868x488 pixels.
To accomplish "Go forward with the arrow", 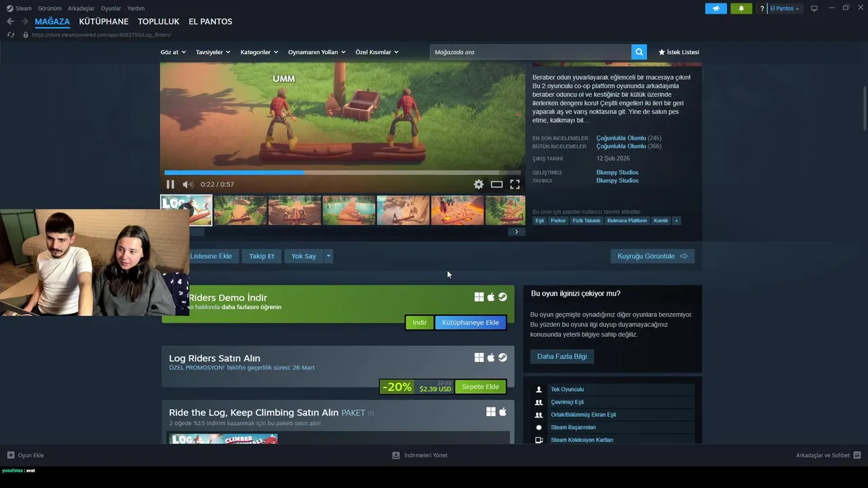I will tap(24, 22).
